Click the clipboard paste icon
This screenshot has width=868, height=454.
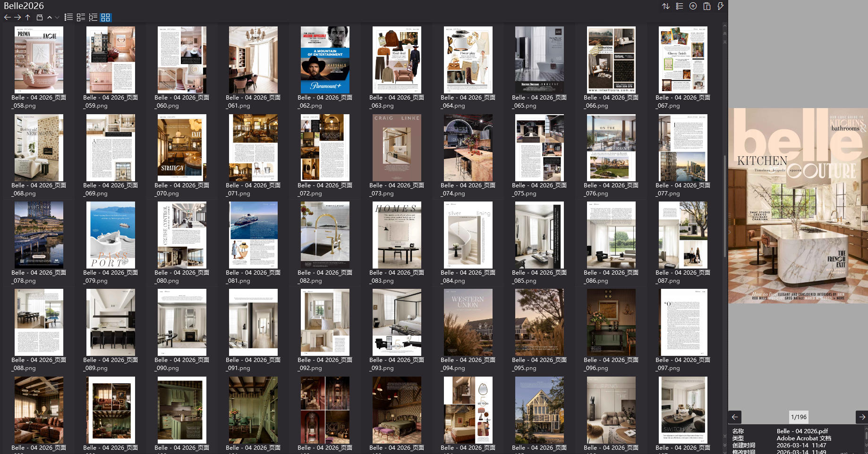[x=706, y=6]
